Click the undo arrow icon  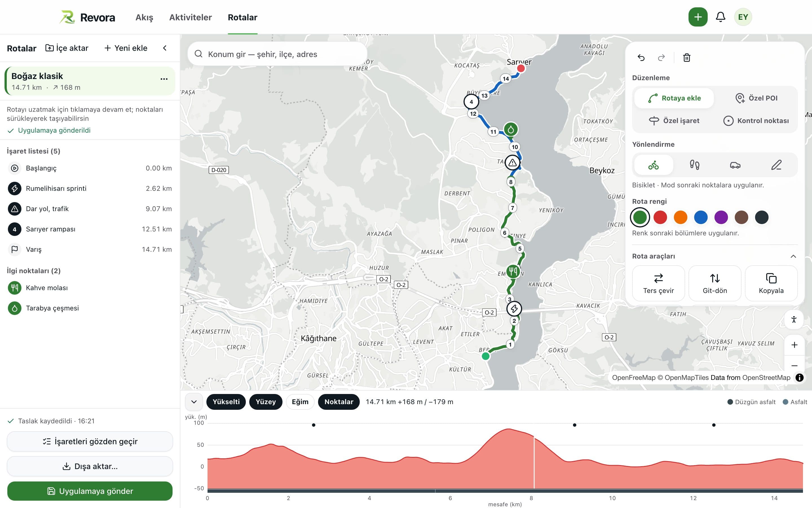(x=641, y=58)
